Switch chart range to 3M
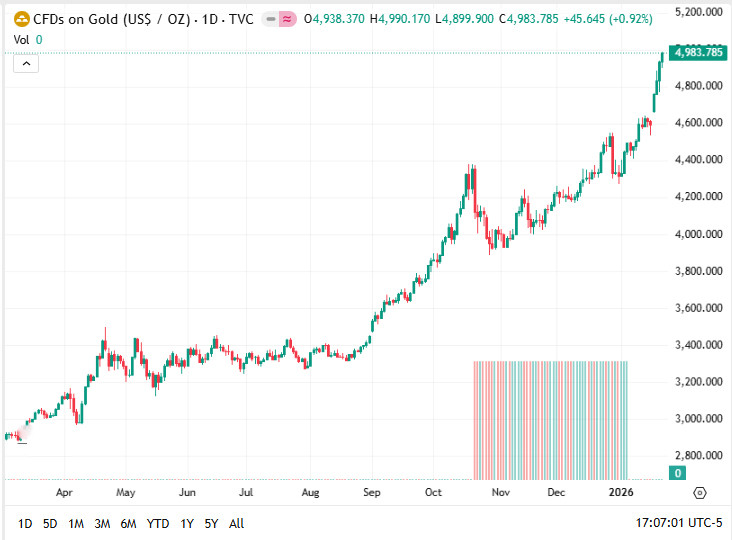Image resolution: width=732 pixels, height=540 pixels. click(x=102, y=523)
